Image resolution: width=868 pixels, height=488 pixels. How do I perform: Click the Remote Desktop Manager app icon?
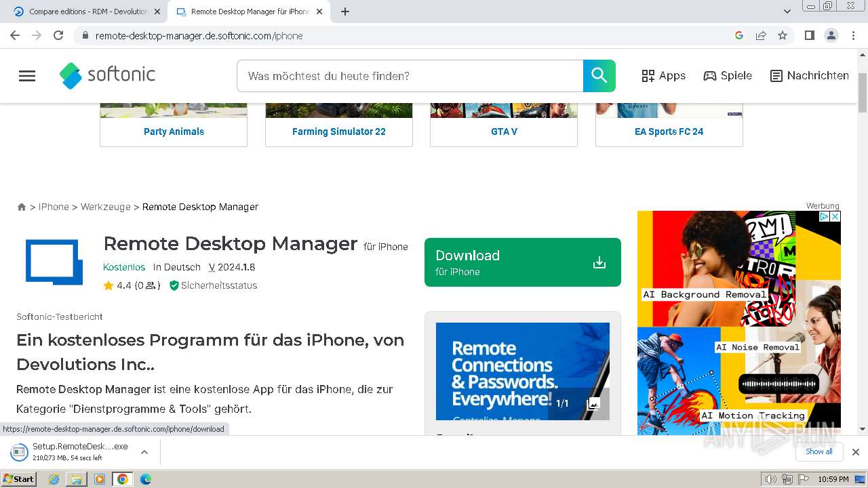[54, 262]
